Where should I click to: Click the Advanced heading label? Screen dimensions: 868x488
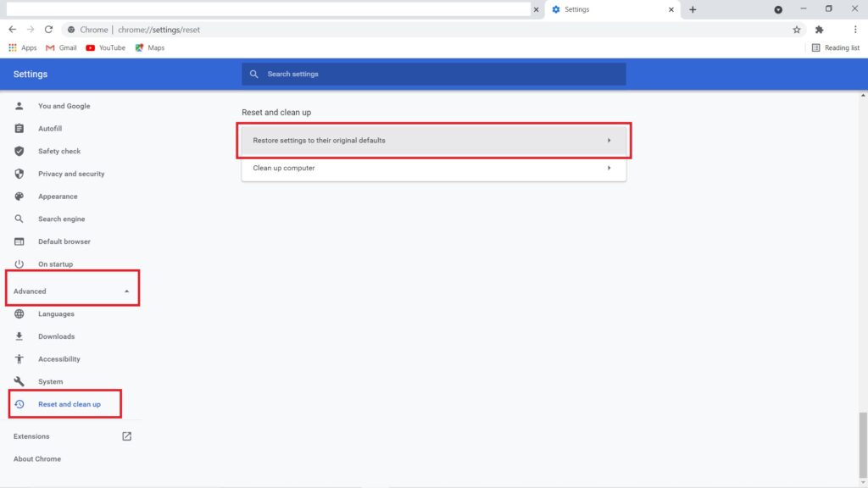point(30,291)
